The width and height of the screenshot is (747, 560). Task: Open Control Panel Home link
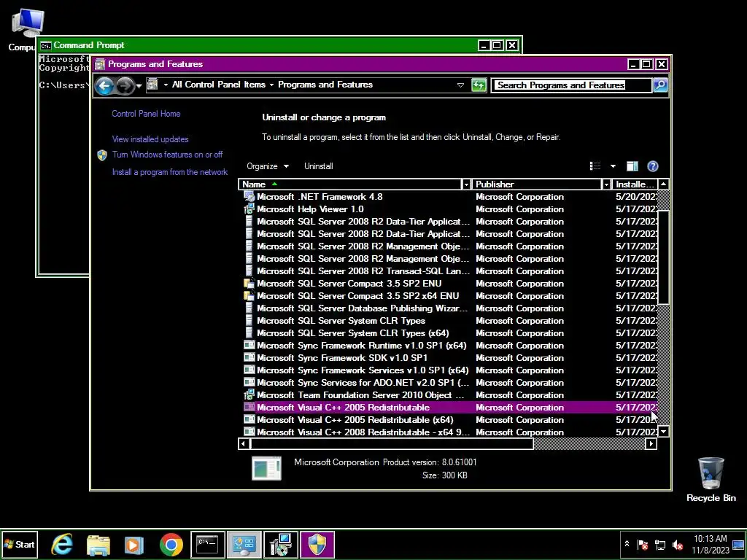pyautogui.click(x=146, y=114)
